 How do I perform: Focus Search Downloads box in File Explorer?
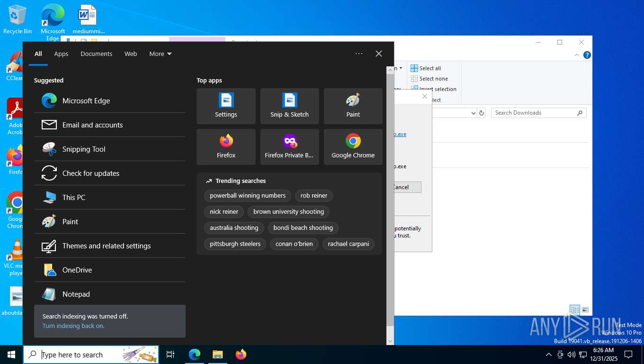[538, 113]
